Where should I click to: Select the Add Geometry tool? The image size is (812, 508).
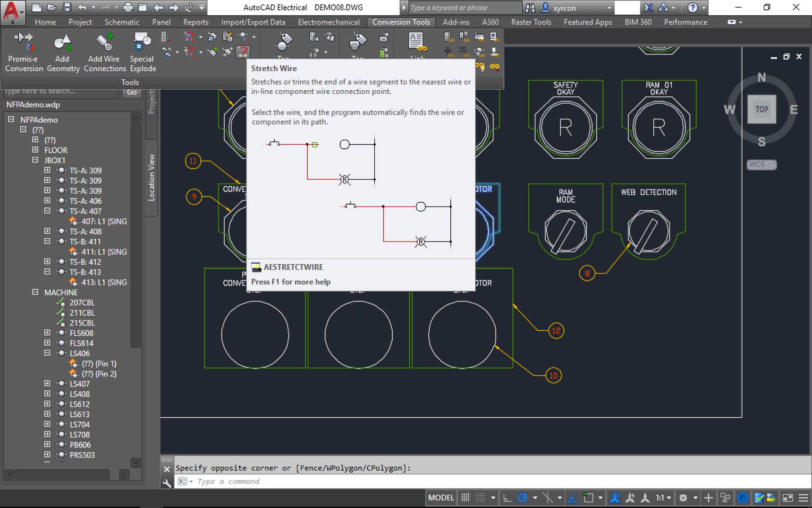pos(62,52)
